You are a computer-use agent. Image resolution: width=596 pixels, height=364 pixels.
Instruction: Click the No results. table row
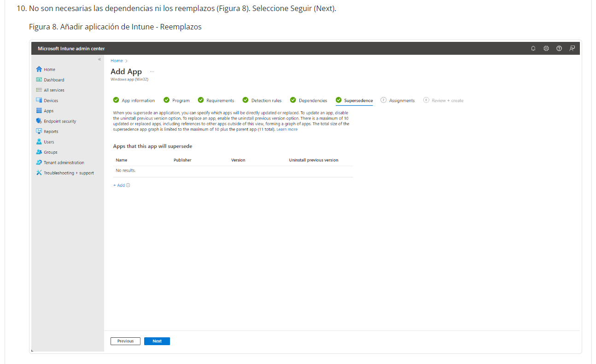point(233,171)
